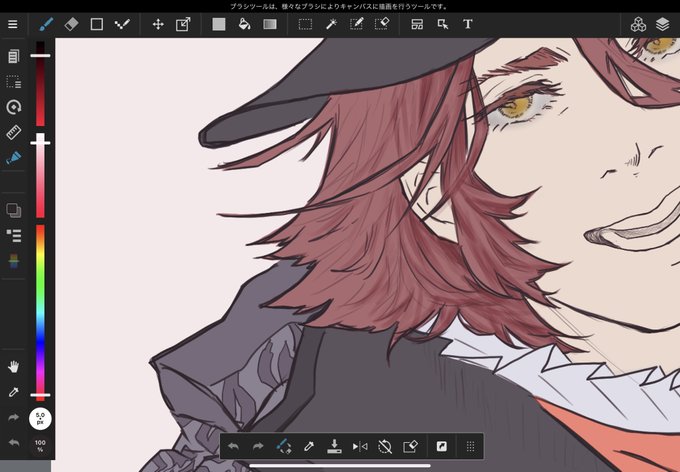Select the Eraser tool
This screenshot has width=680, height=472.
pyautogui.click(x=72, y=24)
